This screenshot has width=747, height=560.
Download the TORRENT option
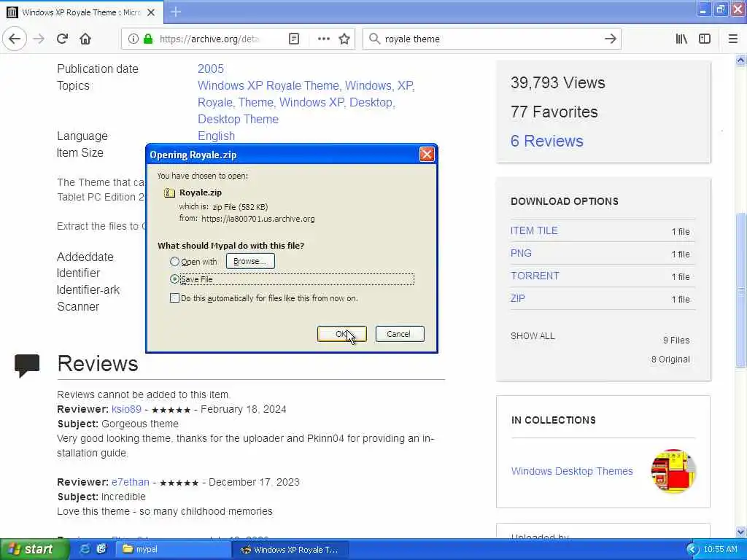click(535, 276)
